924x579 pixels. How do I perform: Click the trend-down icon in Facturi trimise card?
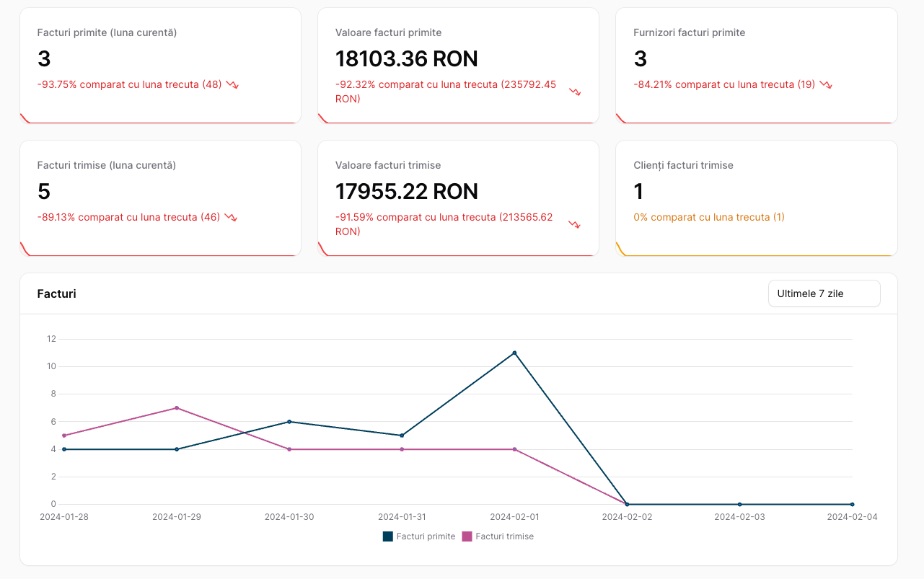231,217
